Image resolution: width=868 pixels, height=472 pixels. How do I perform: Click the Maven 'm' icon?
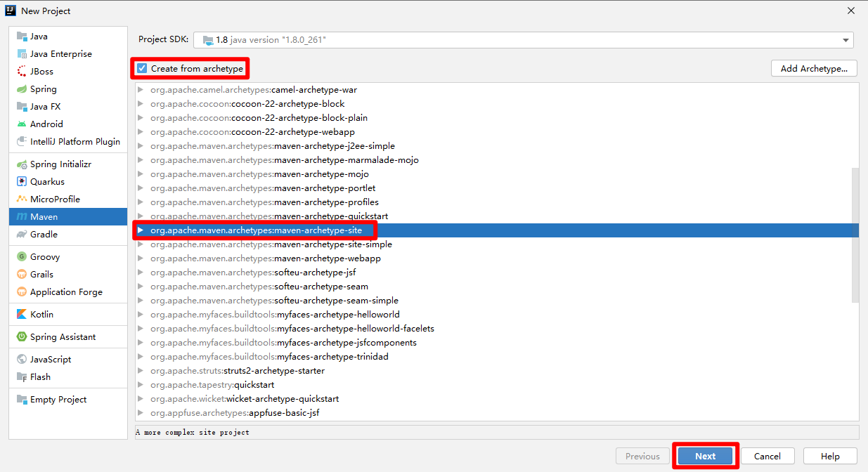tap(22, 217)
